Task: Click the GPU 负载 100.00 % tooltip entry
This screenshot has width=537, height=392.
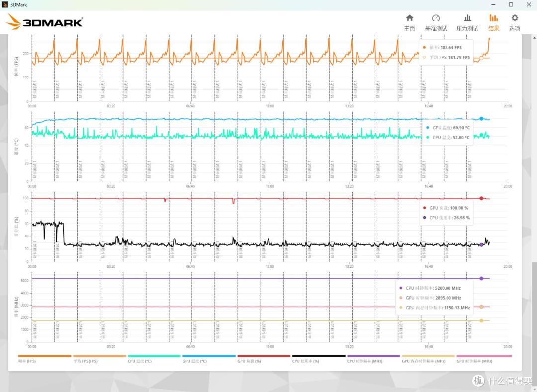Action: click(x=446, y=208)
